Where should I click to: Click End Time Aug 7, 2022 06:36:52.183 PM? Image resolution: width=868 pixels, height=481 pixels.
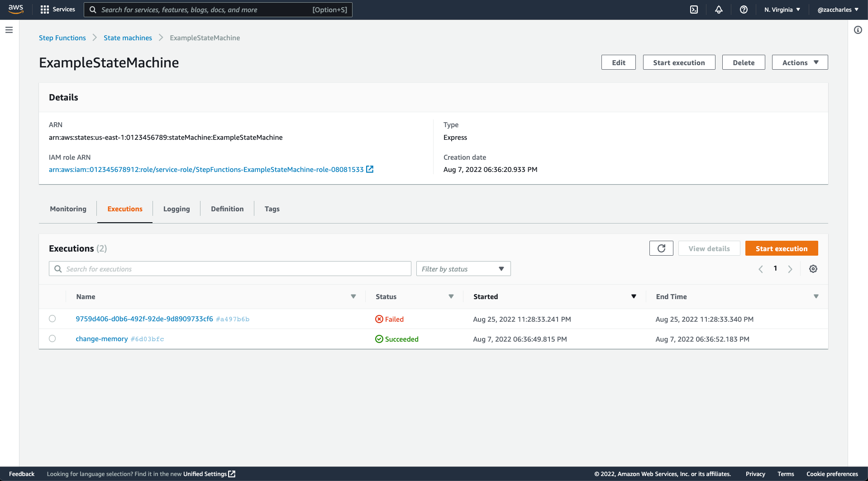702,339
